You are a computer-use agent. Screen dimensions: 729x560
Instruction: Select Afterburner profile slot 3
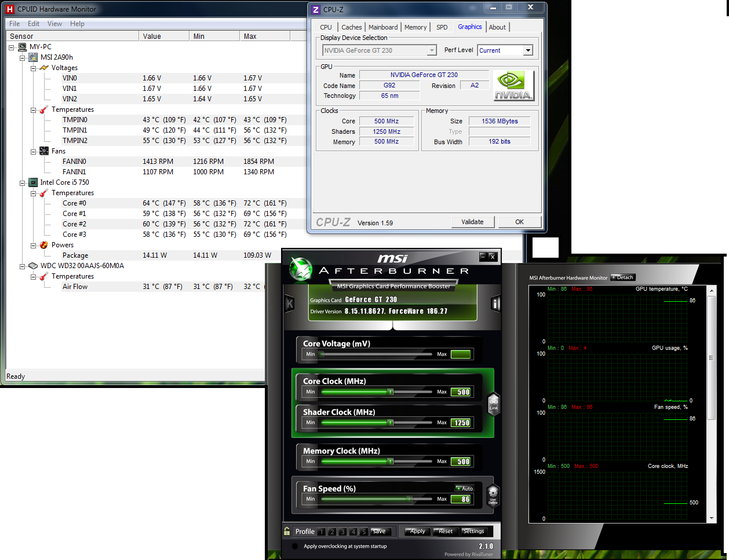(342, 532)
